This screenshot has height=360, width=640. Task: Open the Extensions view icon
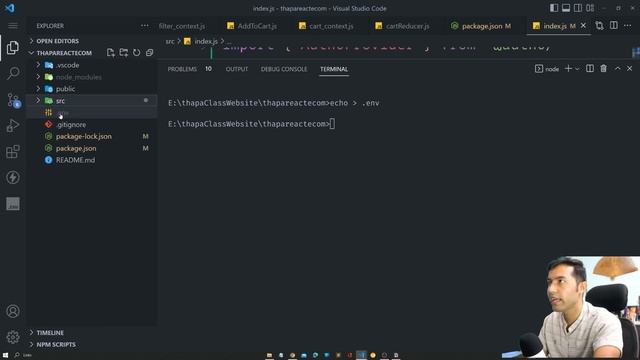pyautogui.click(x=13, y=152)
